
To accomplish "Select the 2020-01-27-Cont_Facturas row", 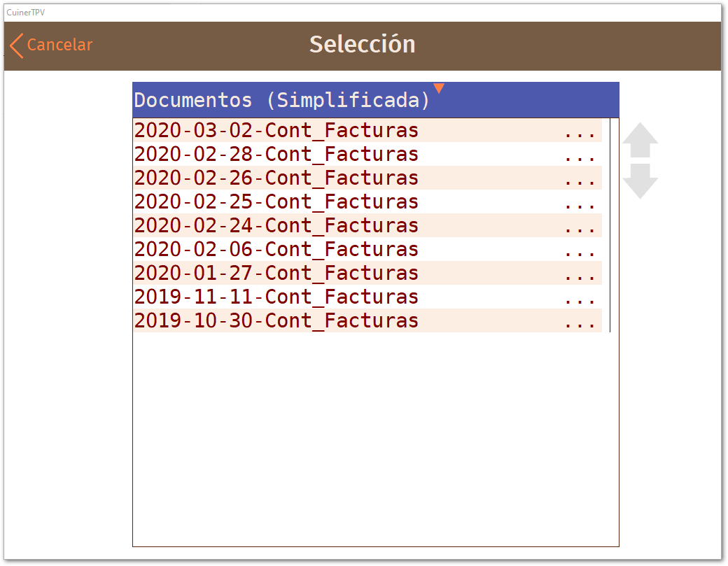I will click(x=367, y=273).
